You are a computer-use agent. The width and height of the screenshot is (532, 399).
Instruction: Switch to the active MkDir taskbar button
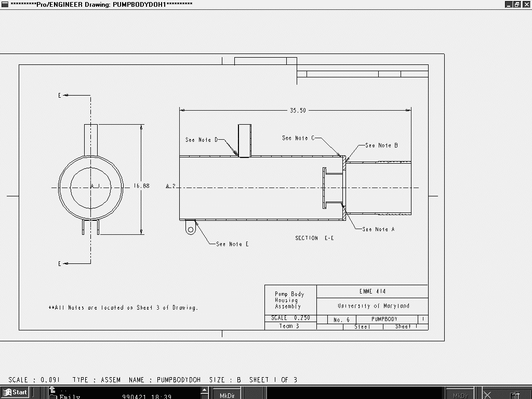pos(227,395)
